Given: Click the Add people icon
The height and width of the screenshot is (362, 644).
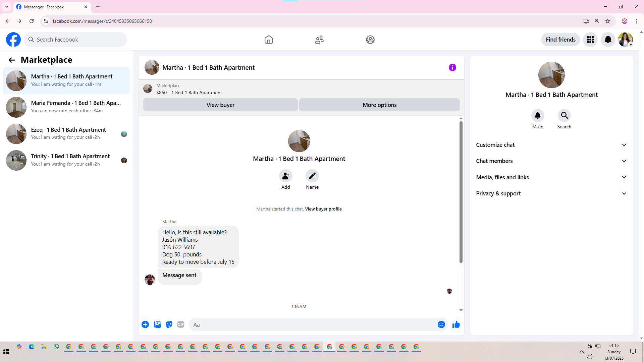Looking at the screenshot, I should [x=285, y=176].
